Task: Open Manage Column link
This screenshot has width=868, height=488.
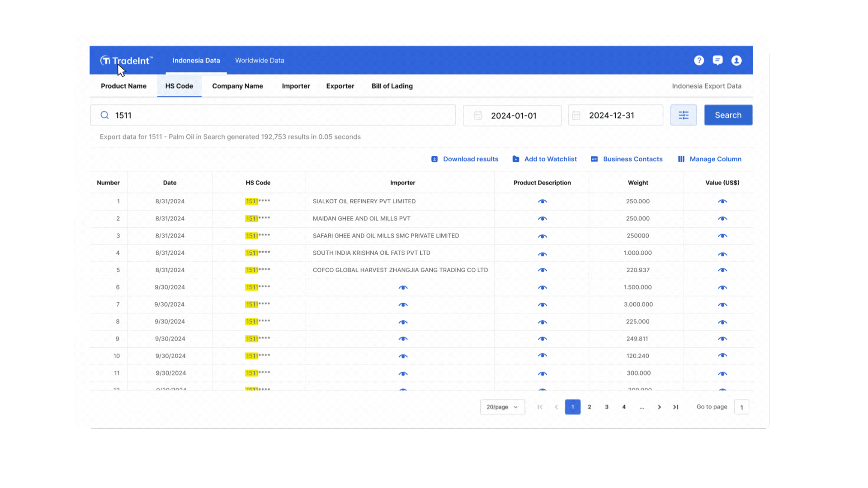Action: click(x=716, y=159)
